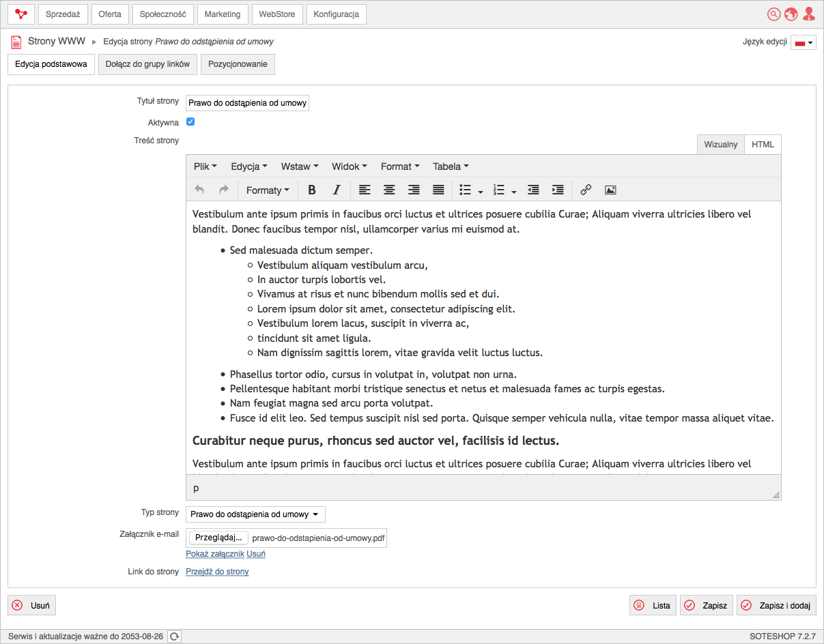Screen dimensions: 824x644
Task: Click the line Nam feugiat magna sed arcu
Action: 331,403
